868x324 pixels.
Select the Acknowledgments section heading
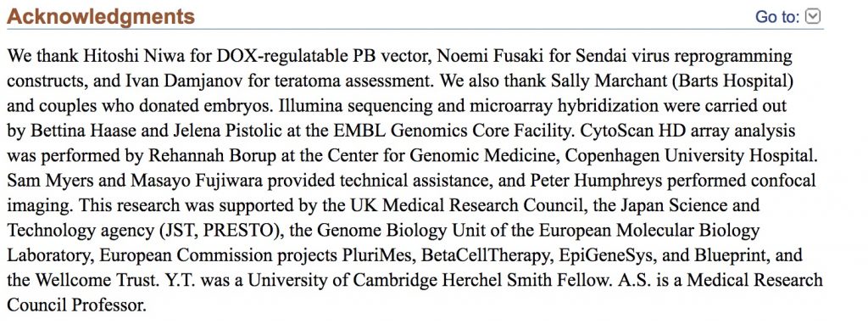tap(101, 17)
